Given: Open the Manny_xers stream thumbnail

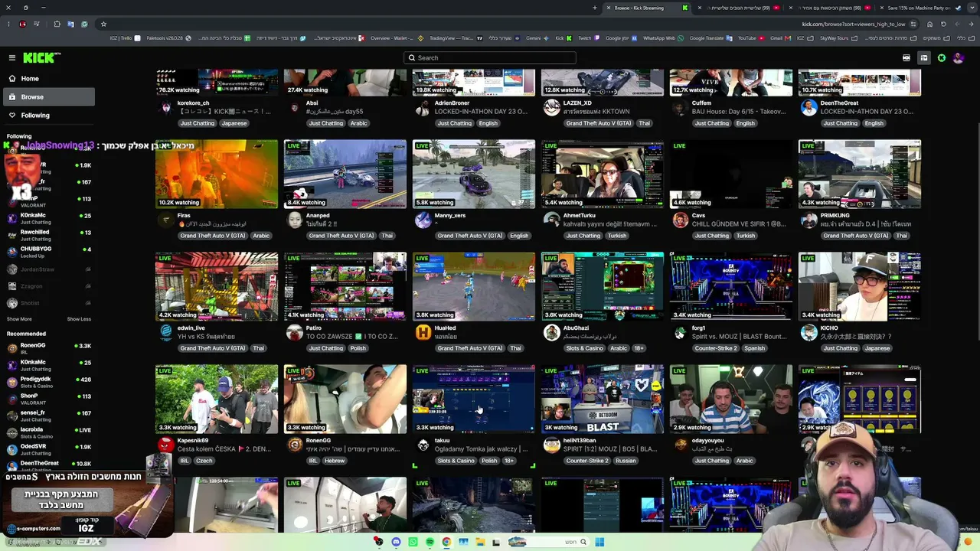Looking at the screenshot, I should point(474,174).
